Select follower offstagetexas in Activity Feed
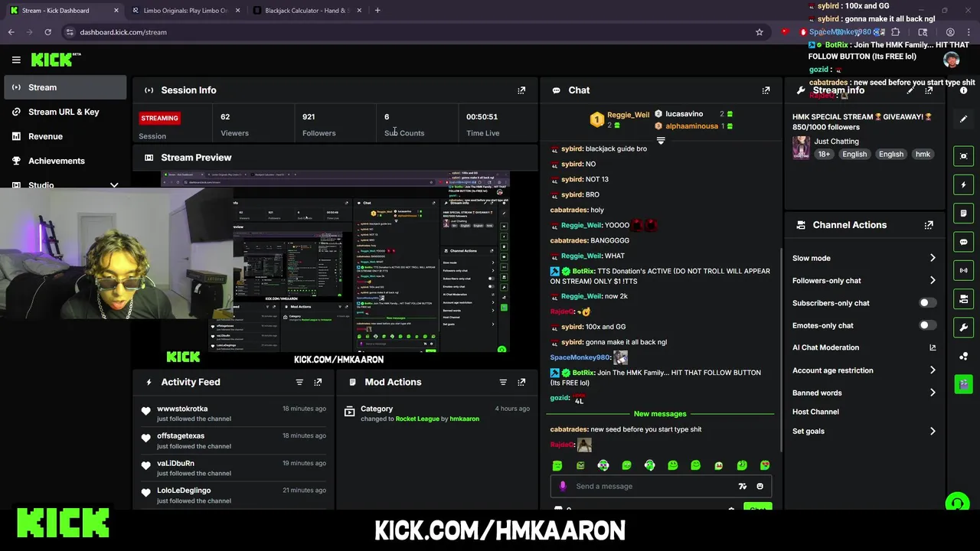 pyautogui.click(x=181, y=436)
